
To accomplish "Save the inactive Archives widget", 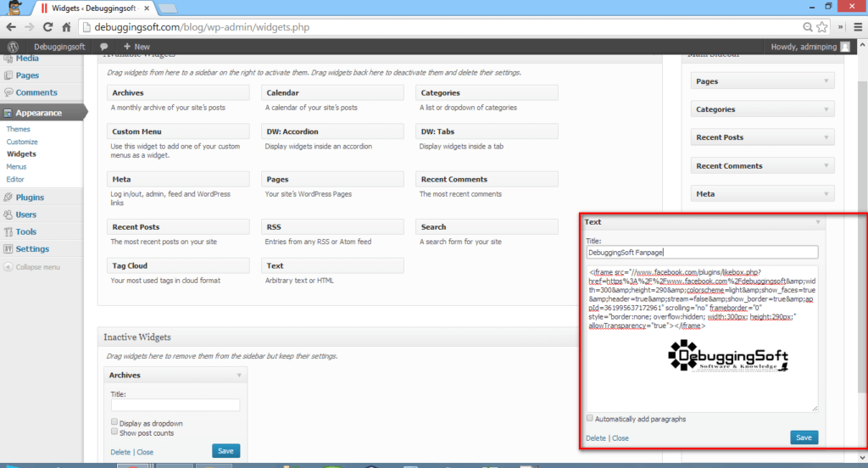I will 225,451.
